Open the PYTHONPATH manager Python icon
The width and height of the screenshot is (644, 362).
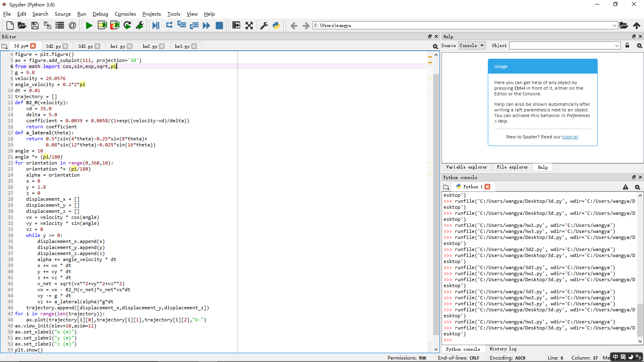(x=276, y=26)
